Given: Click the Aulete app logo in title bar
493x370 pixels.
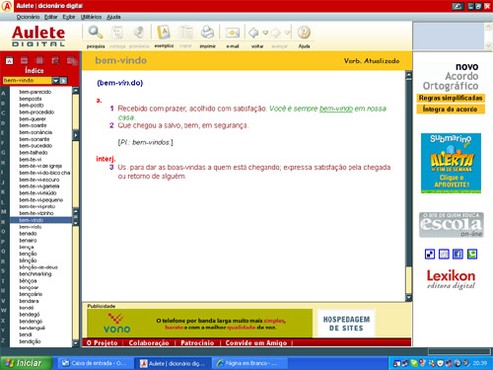Looking at the screenshot, I should [7, 6].
